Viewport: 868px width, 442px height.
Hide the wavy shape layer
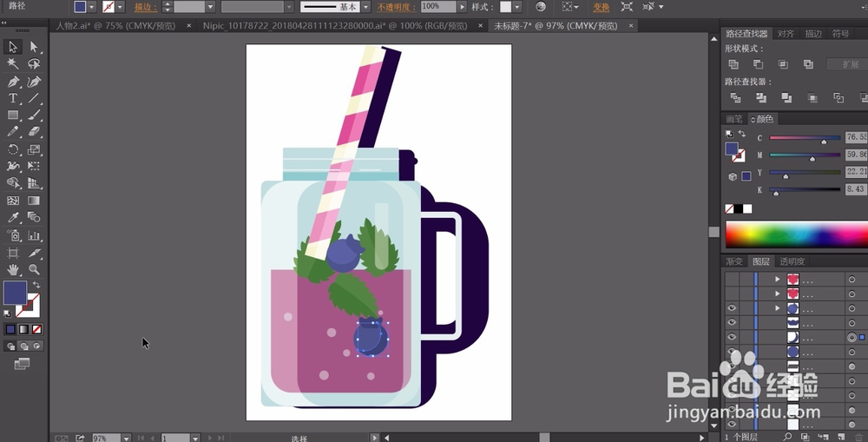click(732, 322)
